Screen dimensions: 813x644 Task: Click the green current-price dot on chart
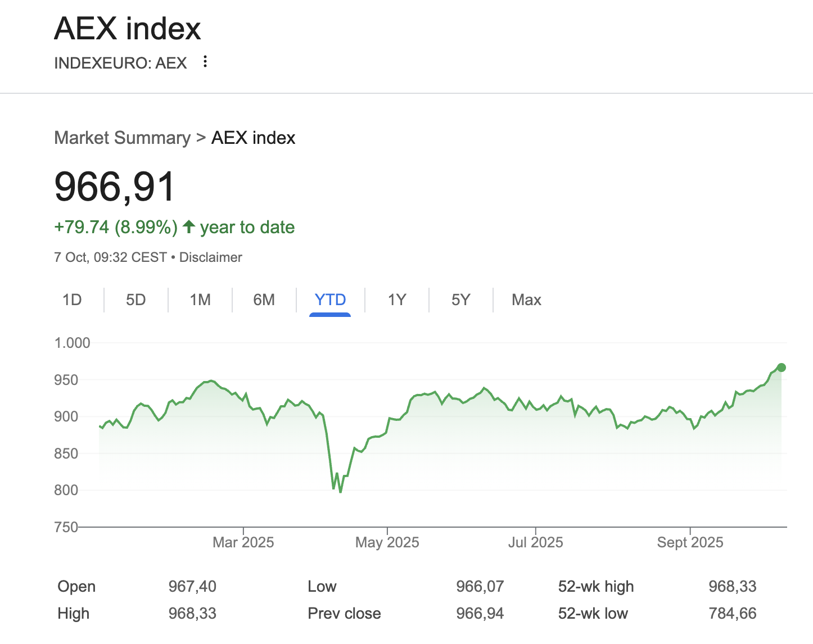pyautogui.click(x=781, y=368)
